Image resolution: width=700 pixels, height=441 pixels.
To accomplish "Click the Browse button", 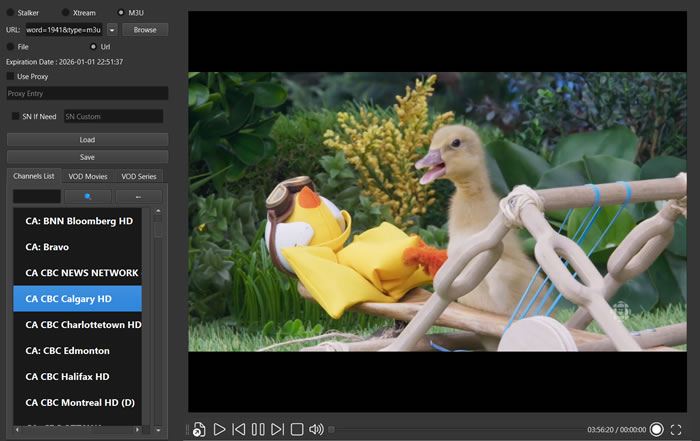I will click(145, 30).
